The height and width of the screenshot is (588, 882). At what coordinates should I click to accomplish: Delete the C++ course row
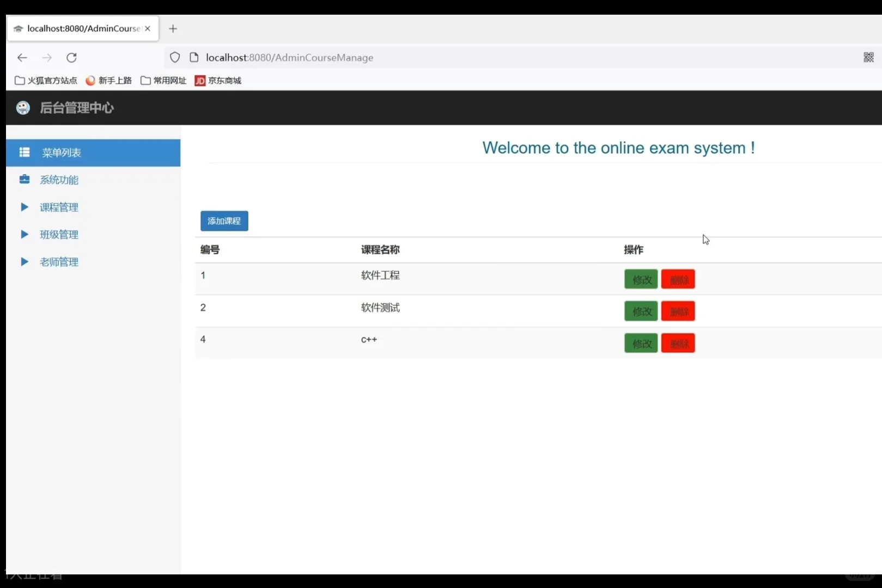(678, 344)
